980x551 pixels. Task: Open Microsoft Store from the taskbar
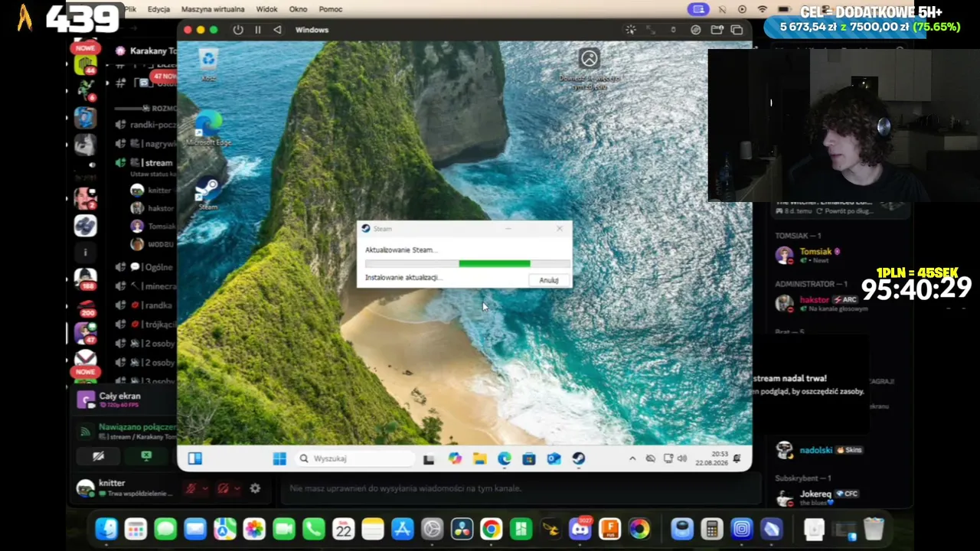pos(528,458)
